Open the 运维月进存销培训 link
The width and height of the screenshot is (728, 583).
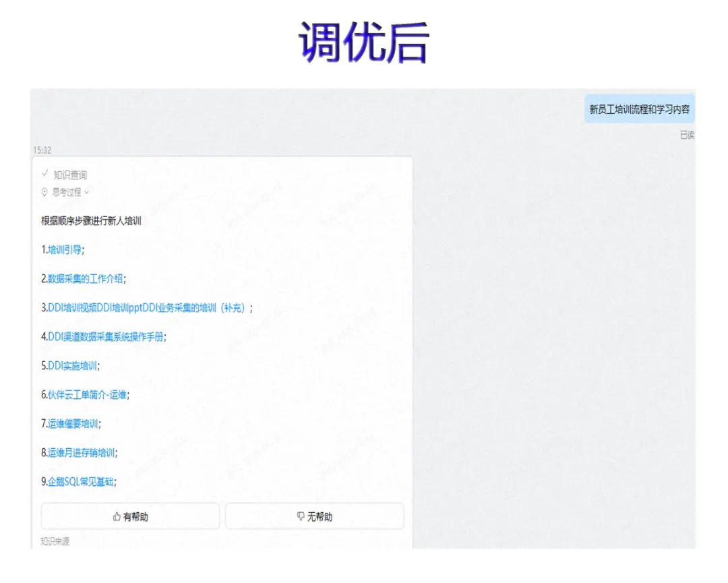click(82, 452)
